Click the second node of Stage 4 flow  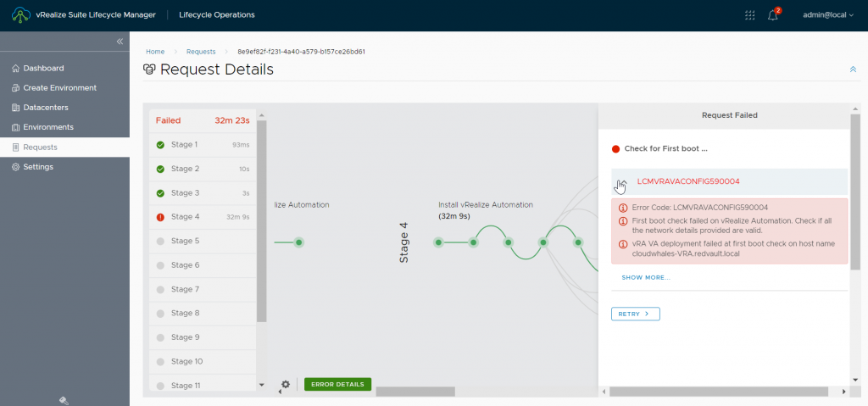pos(473,242)
